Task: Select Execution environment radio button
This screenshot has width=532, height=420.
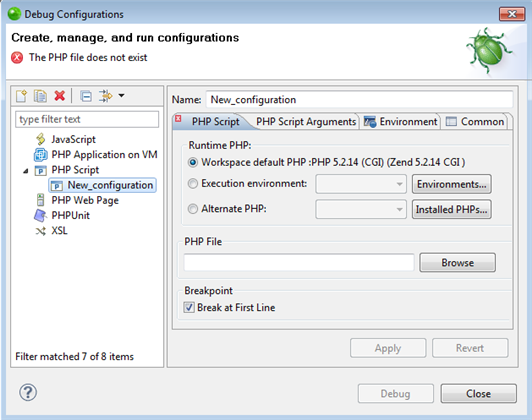Action: tap(193, 184)
